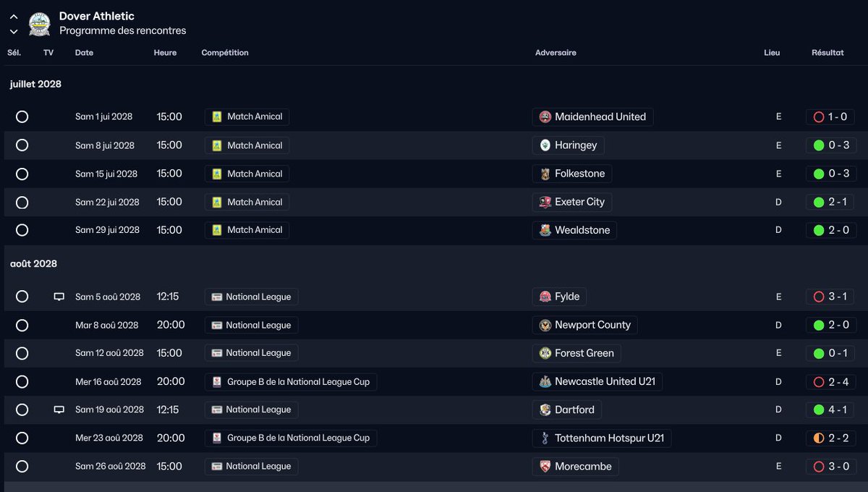868x492 pixels.
Task: Click Wealdstone club badge
Action: tap(545, 230)
